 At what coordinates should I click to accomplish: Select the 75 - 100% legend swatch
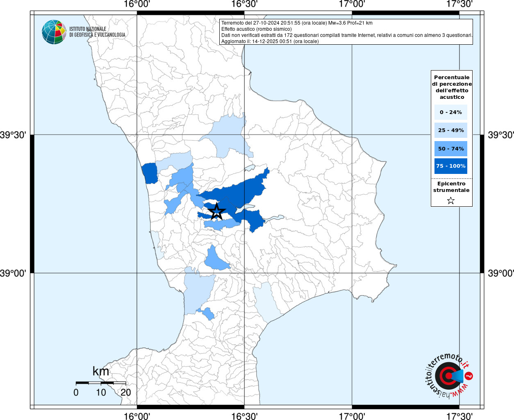point(451,166)
